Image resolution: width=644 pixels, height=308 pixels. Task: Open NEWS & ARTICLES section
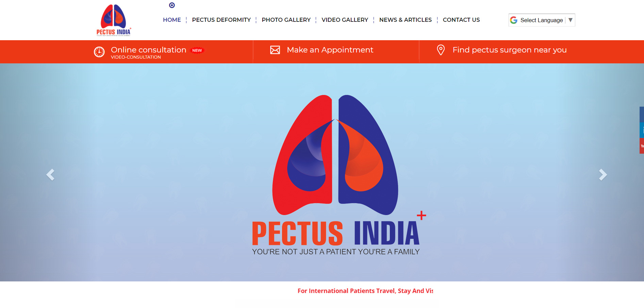pos(405,20)
